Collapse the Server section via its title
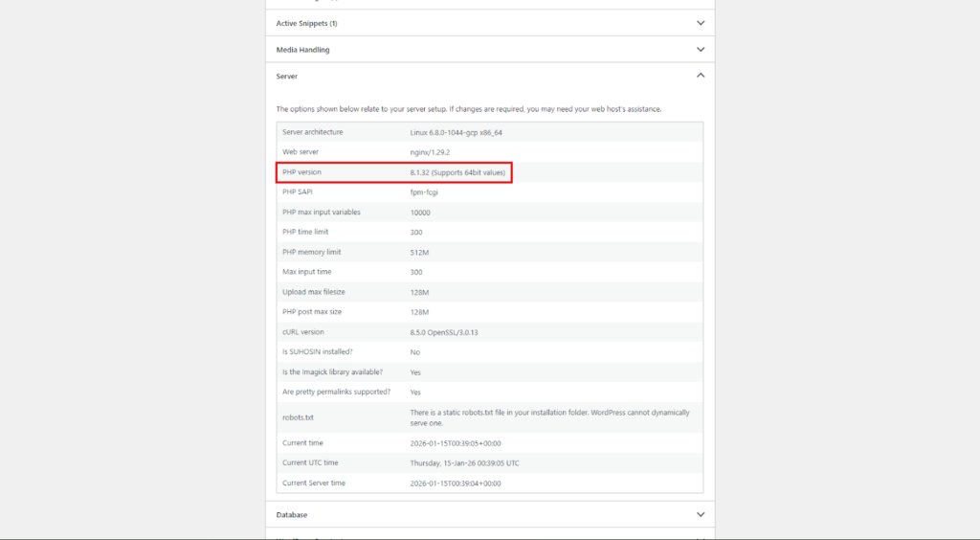The height and width of the screenshot is (540, 980). pyautogui.click(x=287, y=76)
